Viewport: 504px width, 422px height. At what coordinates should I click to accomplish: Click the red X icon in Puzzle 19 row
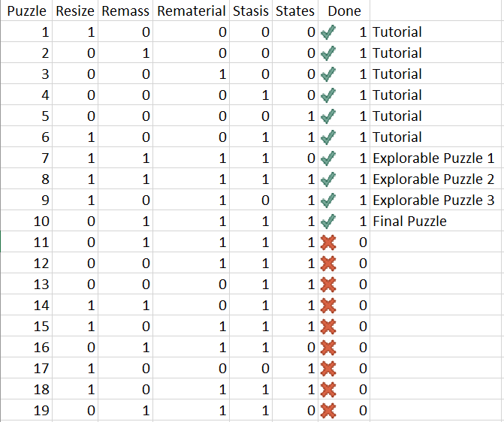[327, 411]
